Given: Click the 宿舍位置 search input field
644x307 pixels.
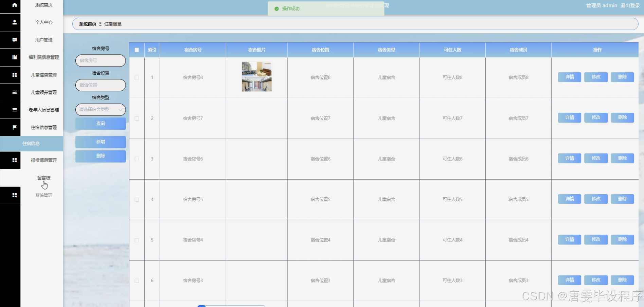Looking at the screenshot, I should coord(101,85).
